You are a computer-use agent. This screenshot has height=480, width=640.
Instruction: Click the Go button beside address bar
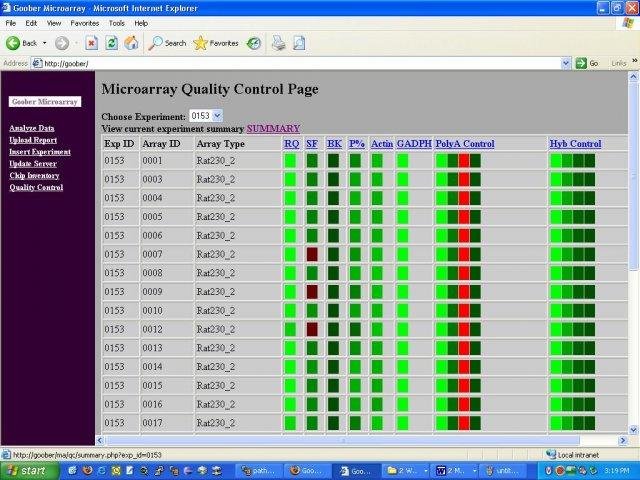point(587,63)
